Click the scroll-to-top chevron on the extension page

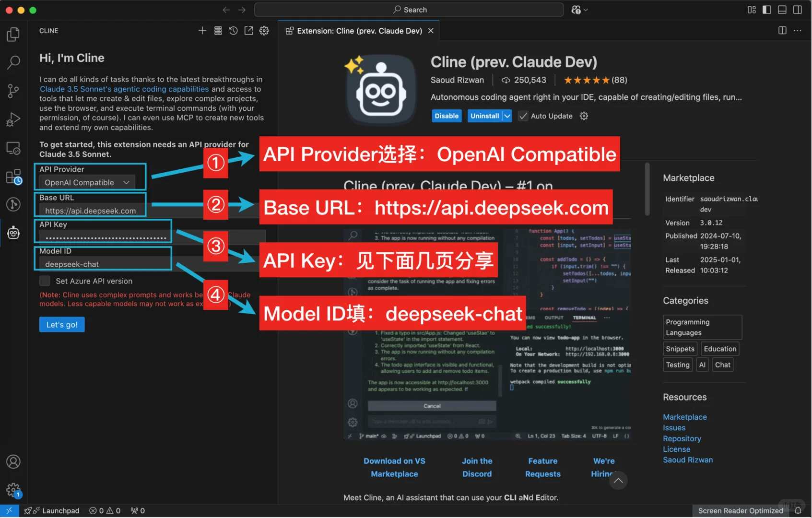[x=618, y=480]
